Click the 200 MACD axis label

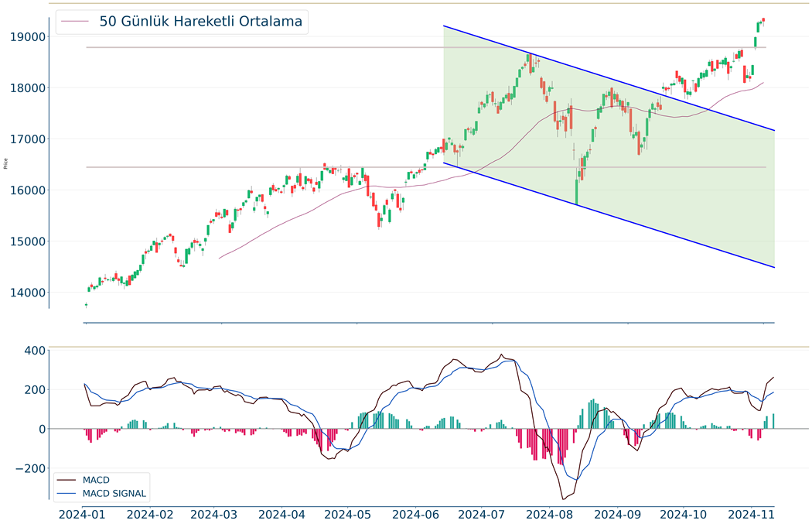pos(36,390)
